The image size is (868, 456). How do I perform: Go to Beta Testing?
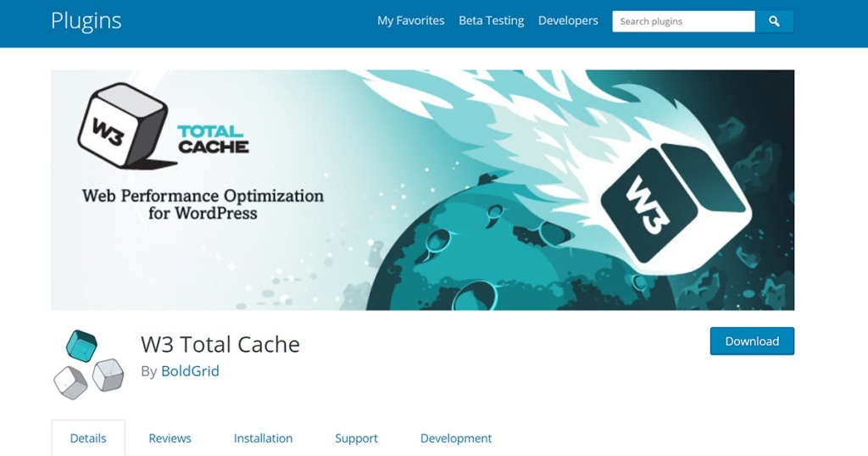click(x=491, y=20)
